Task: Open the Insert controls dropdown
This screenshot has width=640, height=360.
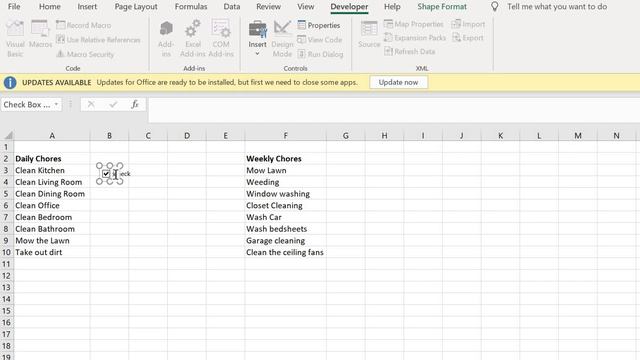Action: [x=258, y=39]
